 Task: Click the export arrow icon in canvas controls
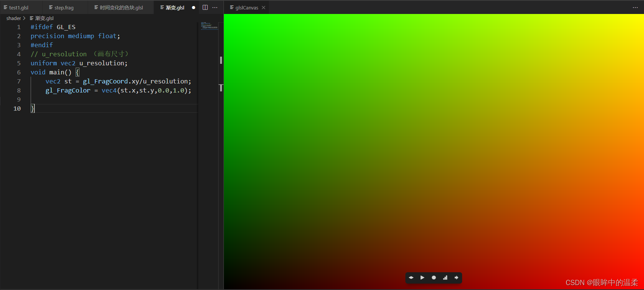(456, 278)
